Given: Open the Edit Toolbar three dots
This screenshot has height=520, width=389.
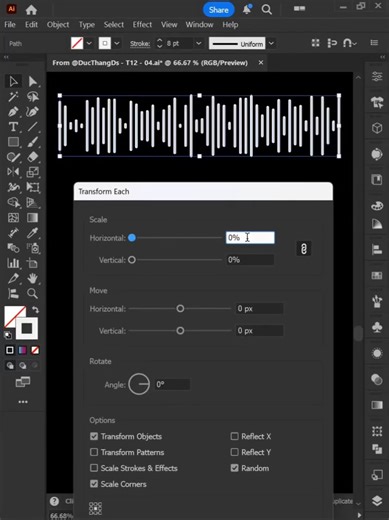Looking at the screenshot, I should point(23,402).
